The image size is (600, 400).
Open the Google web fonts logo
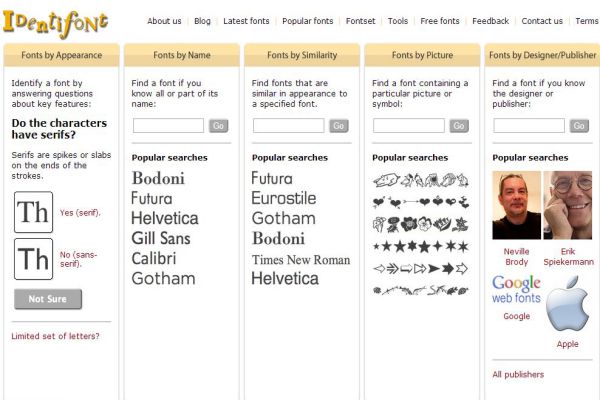point(516,289)
